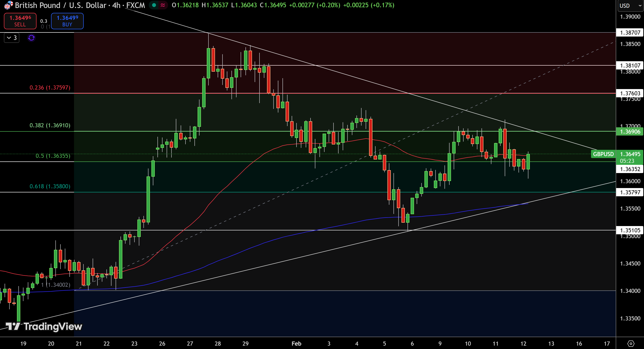Click the SELL 1.36496 button
644x349 pixels.
tap(20, 21)
